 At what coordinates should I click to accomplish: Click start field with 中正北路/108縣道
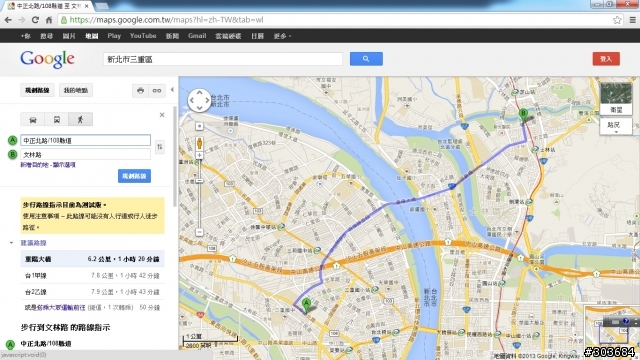coord(86,140)
